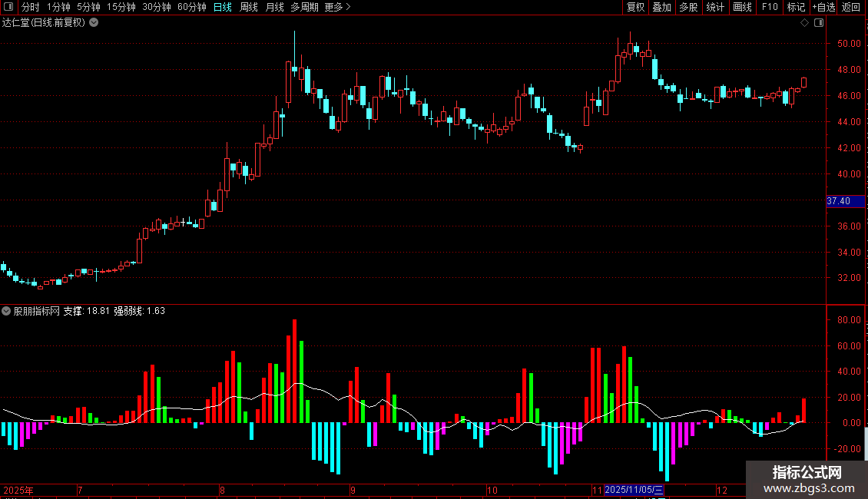This screenshot has width=868, height=499.
Task: Click the 37.40 price marker on axis
Action: pos(845,201)
